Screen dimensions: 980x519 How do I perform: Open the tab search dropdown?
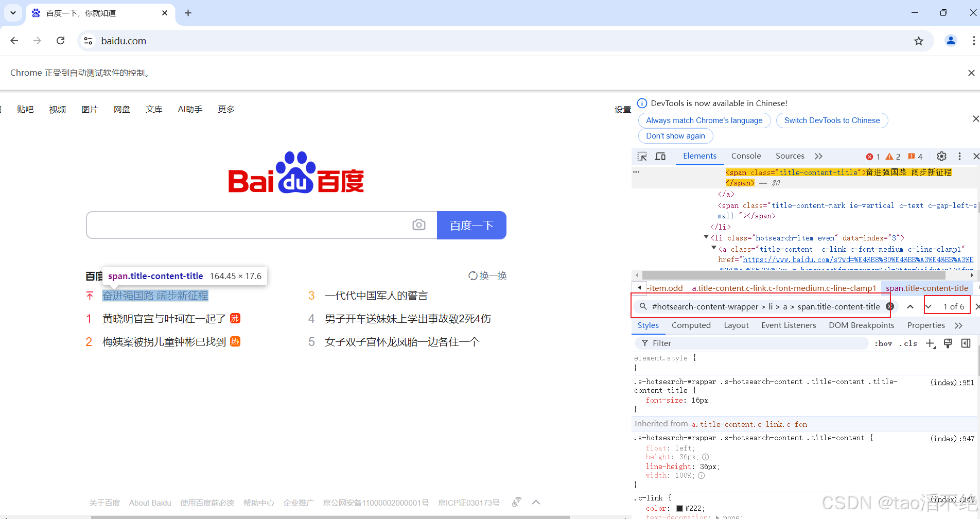click(x=13, y=13)
